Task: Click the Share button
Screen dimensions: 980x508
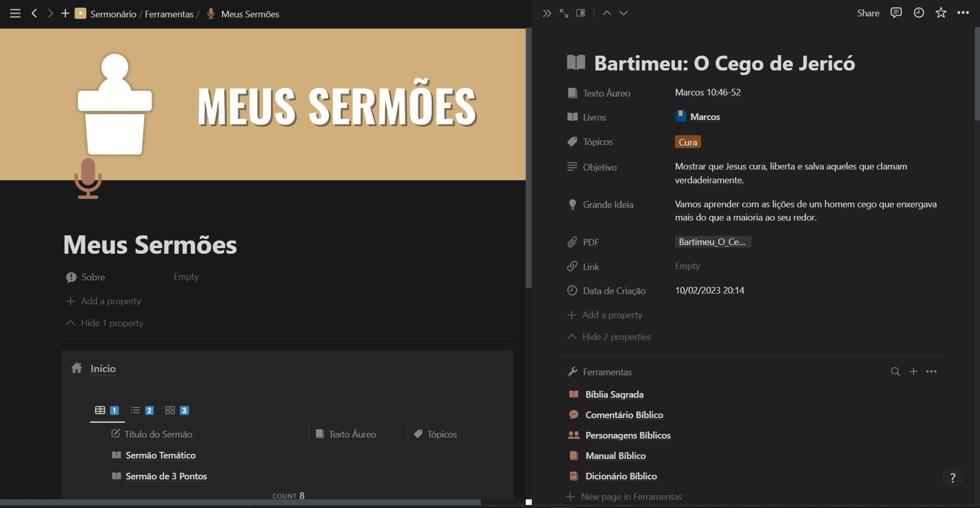Action: coord(868,13)
